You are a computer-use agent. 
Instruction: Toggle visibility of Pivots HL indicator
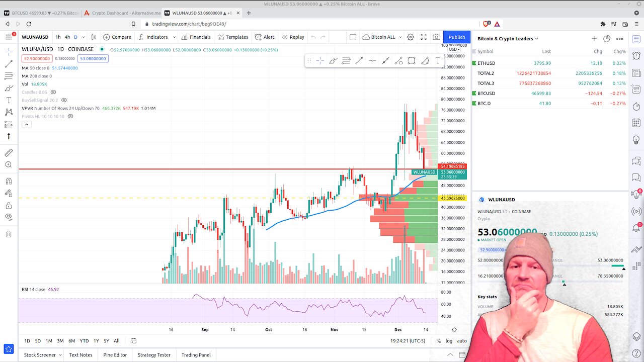point(70,116)
